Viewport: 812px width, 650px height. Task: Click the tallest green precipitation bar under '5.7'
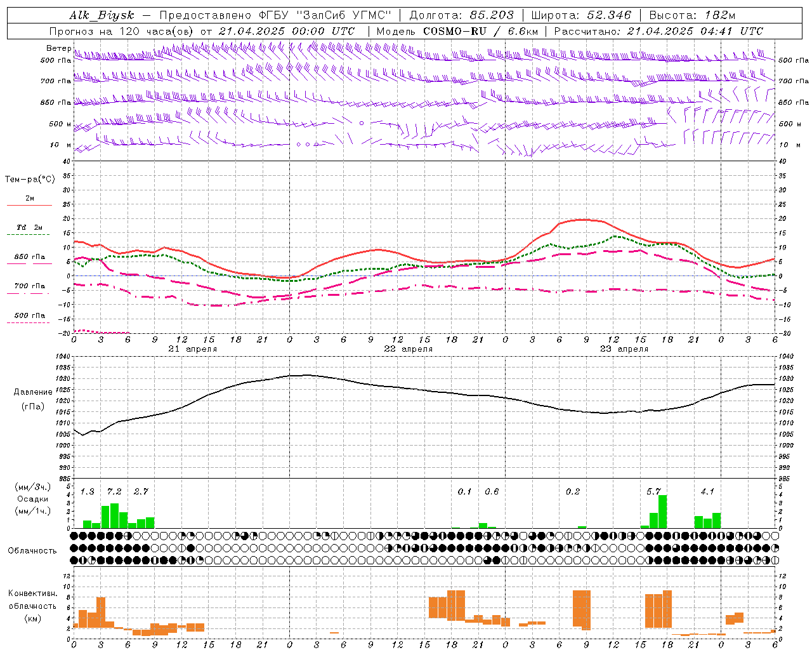point(663,512)
